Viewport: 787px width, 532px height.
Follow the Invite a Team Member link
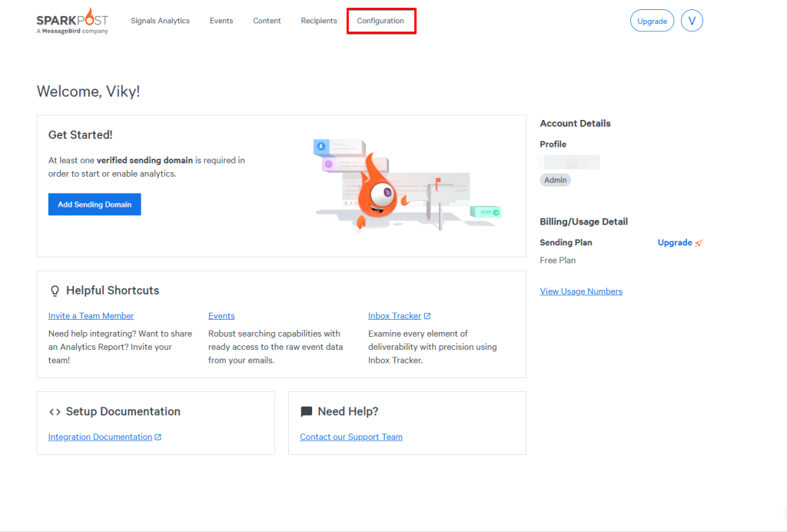(91, 316)
